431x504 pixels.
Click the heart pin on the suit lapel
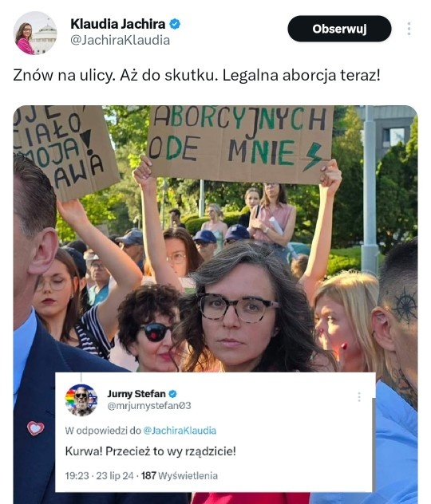point(35,428)
